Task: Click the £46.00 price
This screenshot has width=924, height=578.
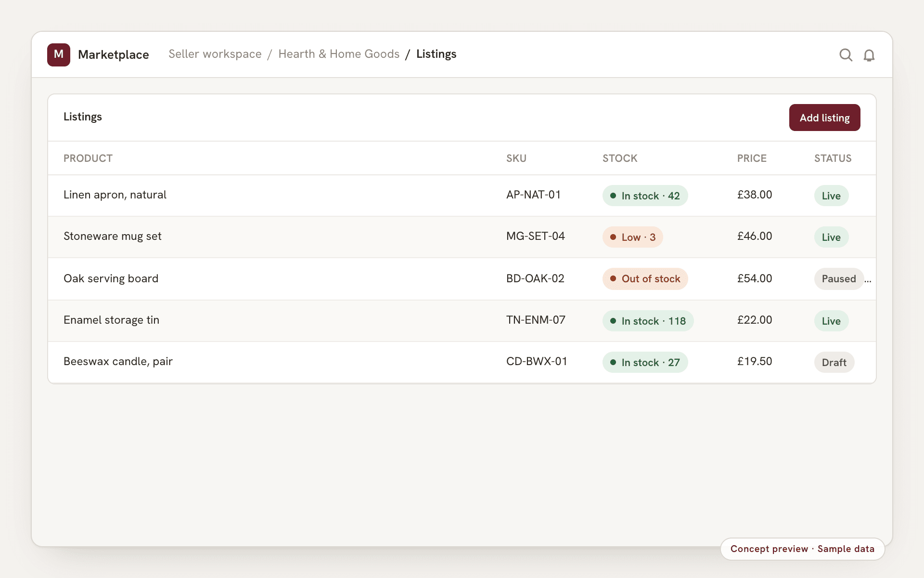Action: point(755,236)
